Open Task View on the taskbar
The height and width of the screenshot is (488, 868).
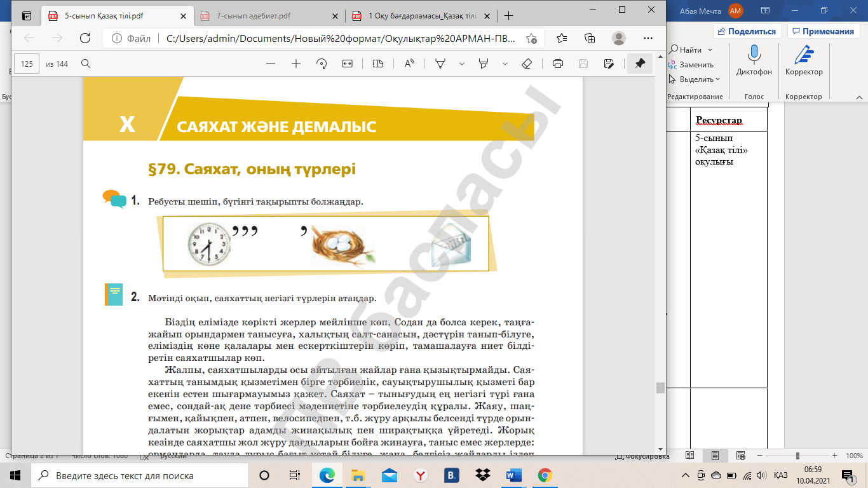coord(294,475)
